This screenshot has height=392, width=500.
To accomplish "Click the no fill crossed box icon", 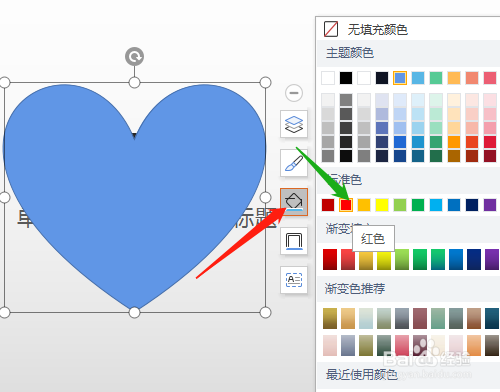I will [331, 29].
